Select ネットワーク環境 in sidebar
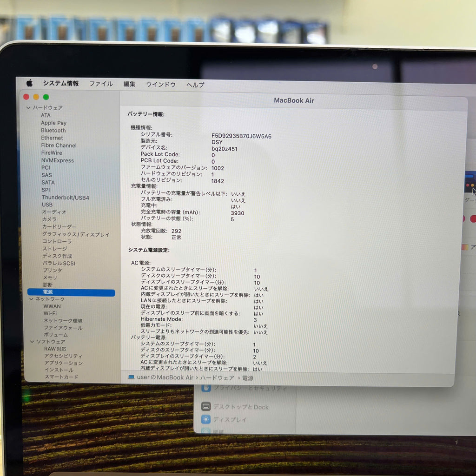Screen dimensions: 476x476 (63, 321)
